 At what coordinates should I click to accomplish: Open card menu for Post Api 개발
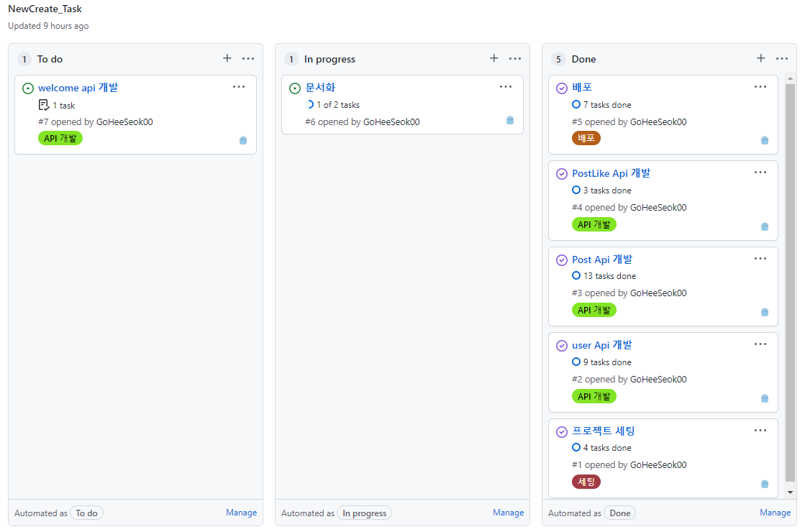pyautogui.click(x=760, y=259)
